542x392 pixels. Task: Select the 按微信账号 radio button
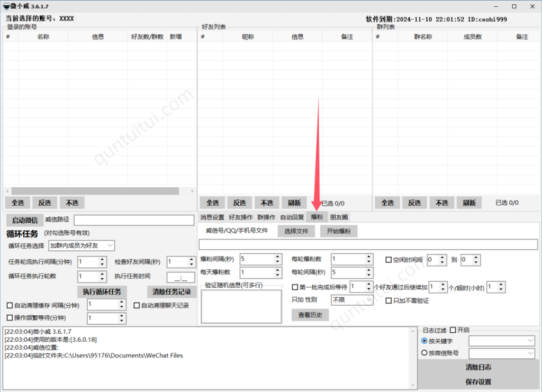pyautogui.click(x=424, y=353)
